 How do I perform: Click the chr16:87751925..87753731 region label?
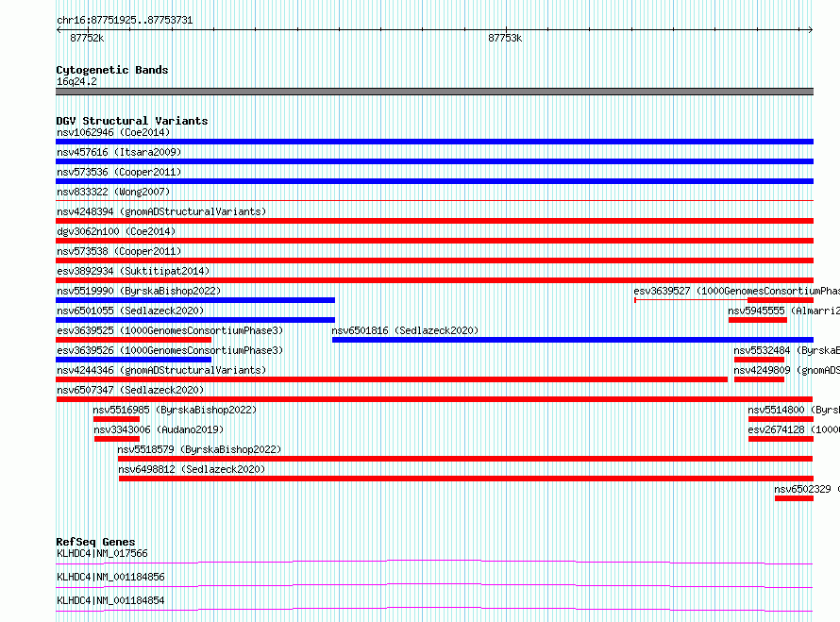[125, 21]
